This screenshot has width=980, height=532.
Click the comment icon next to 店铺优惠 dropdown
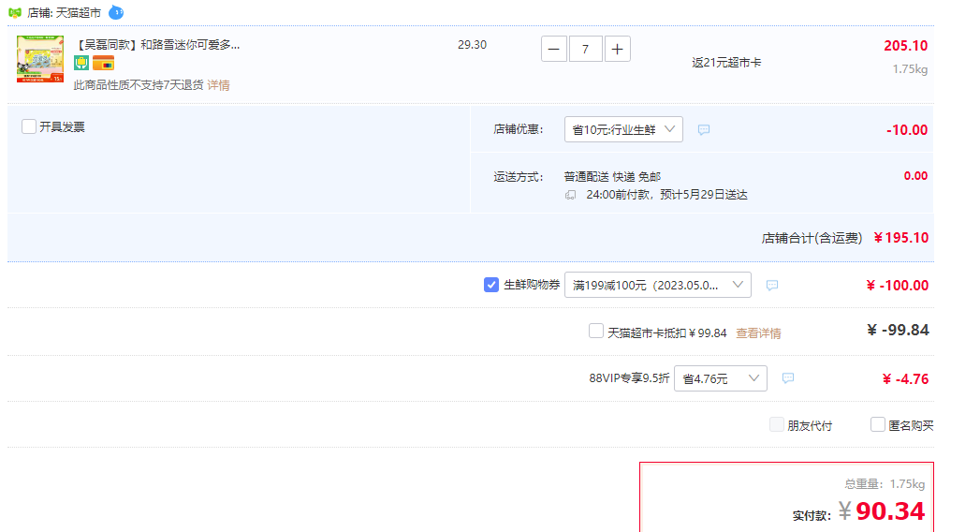tap(704, 129)
